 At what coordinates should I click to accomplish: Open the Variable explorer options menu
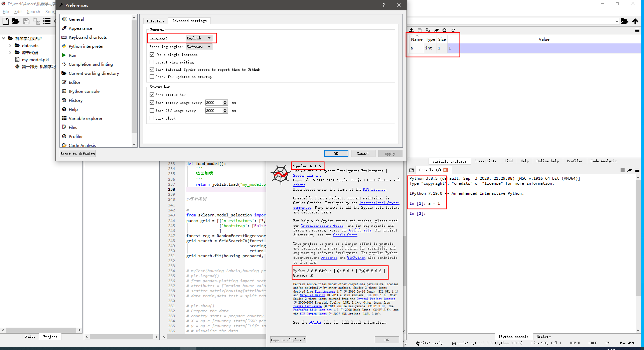point(637,30)
